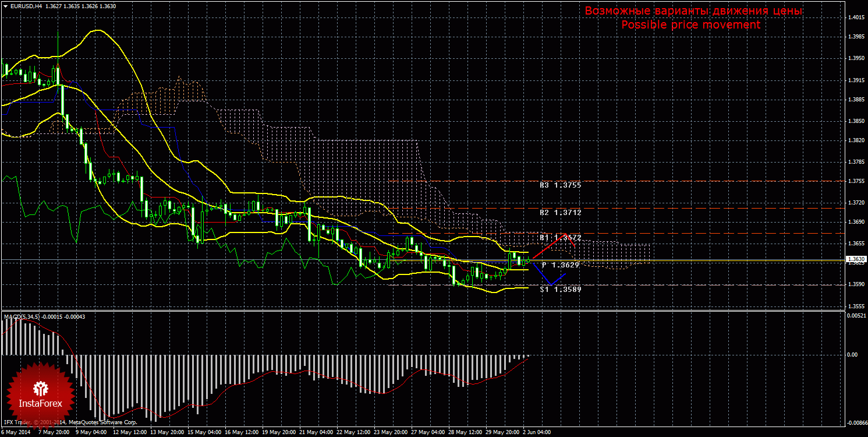This screenshot has height=437, width=868.
Task: Click the 'Possible price movement' red text
Action: (x=690, y=25)
